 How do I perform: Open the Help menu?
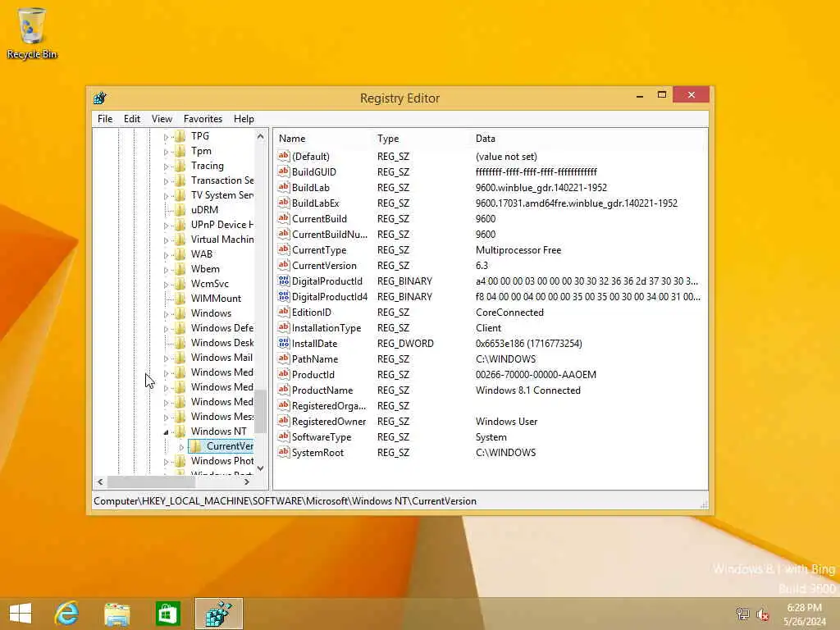click(244, 118)
